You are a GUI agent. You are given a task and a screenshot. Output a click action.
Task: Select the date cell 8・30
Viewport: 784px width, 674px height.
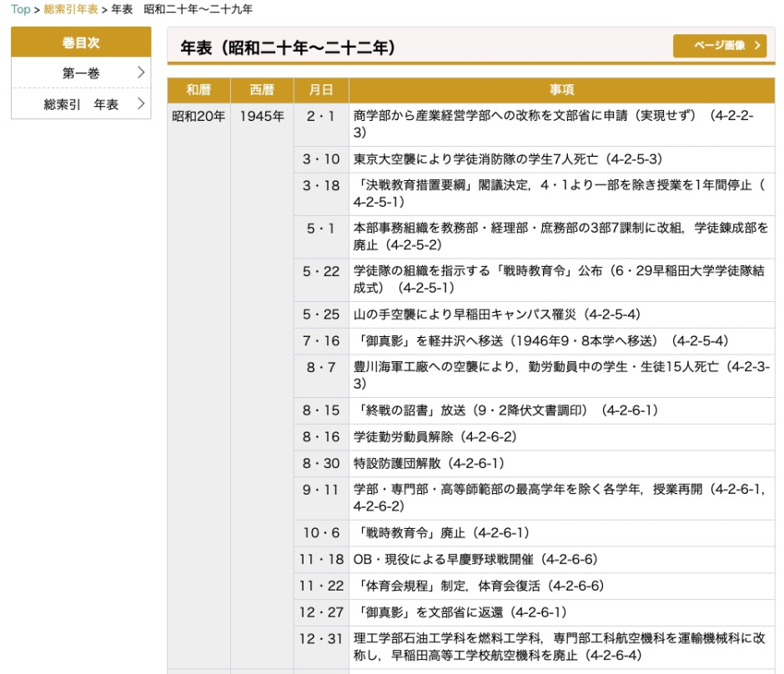coord(321,464)
